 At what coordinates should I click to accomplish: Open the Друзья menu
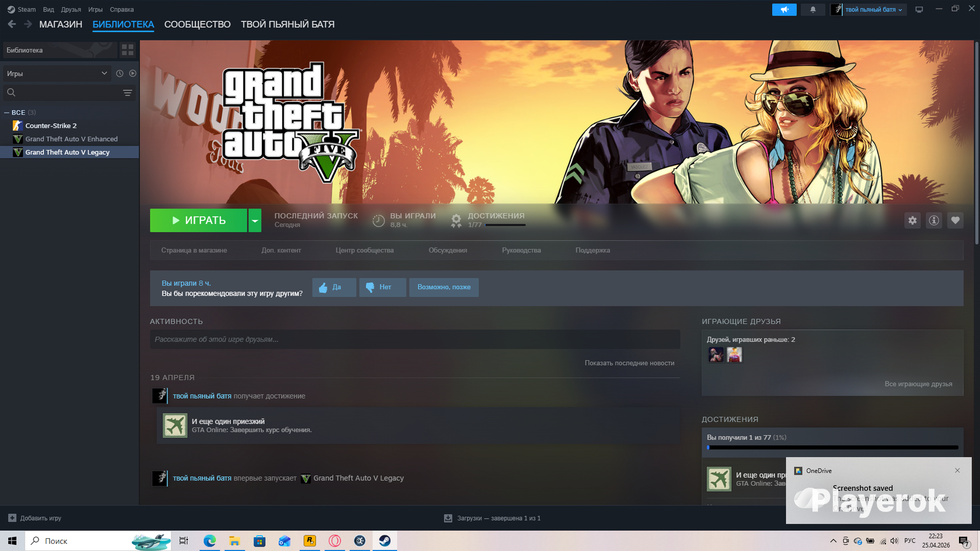point(71,9)
